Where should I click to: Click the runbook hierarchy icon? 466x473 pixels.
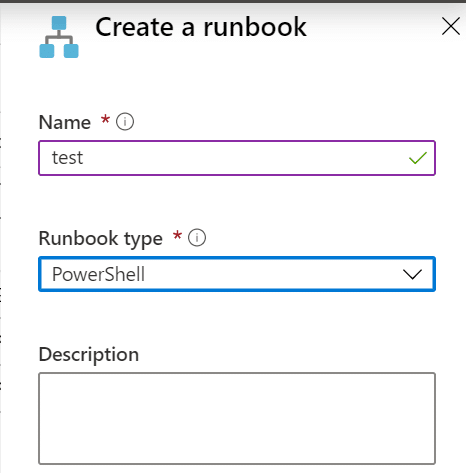pos(59,37)
